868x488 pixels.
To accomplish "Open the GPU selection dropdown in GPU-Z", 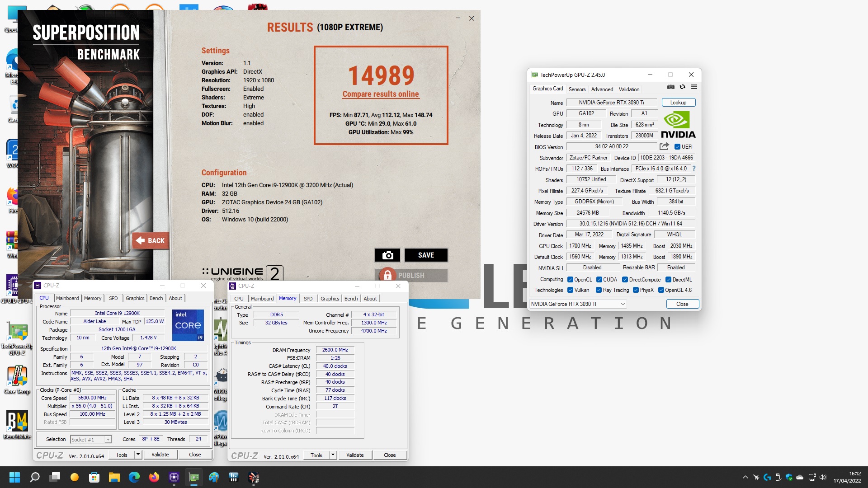I will tap(578, 304).
